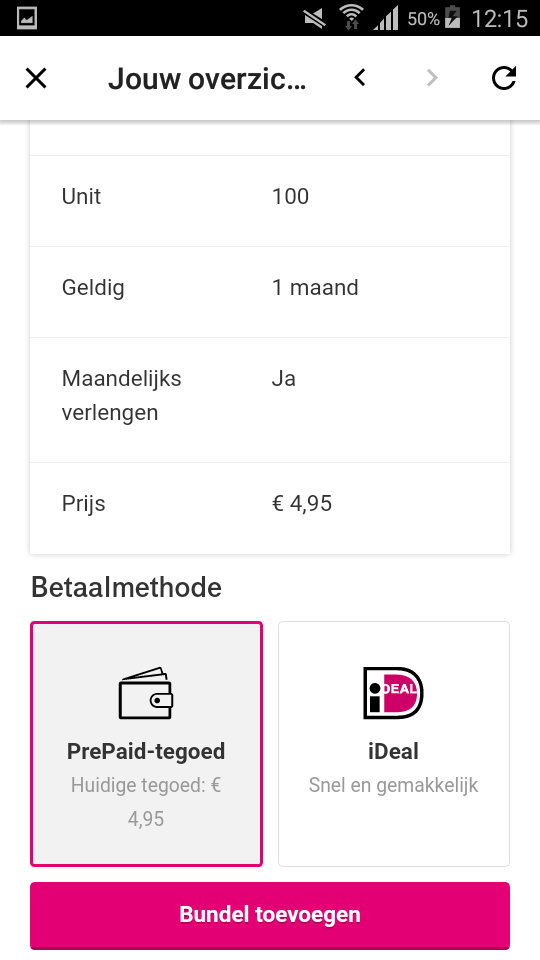
Task: Tap the clock showing 12:15
Action: (499, 18)
